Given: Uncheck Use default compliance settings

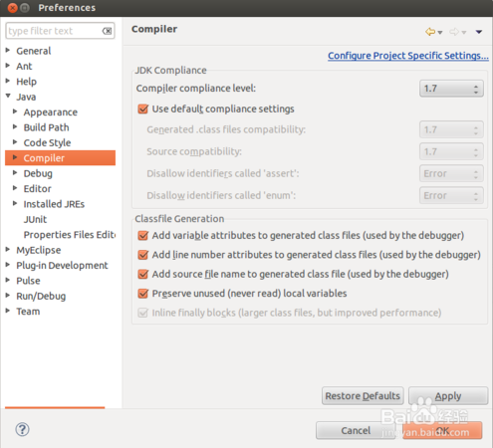Looking at the screenshot, I should (x=143, y=109).
